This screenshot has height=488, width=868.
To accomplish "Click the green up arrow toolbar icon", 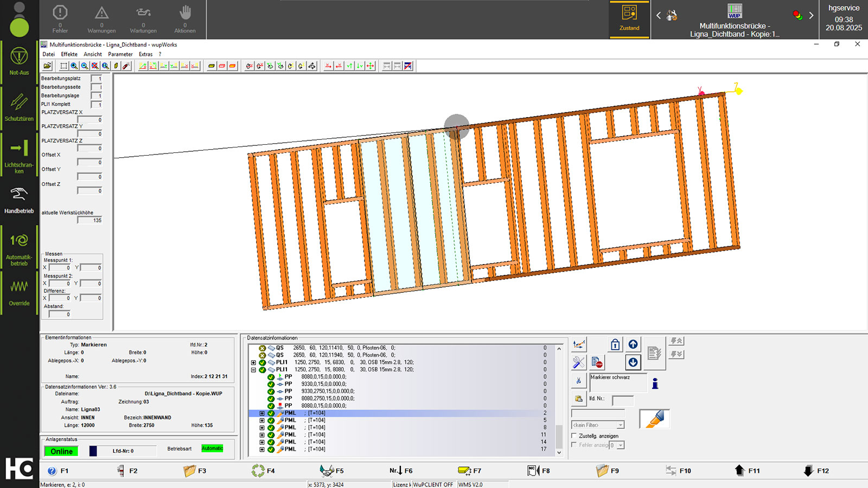I will 349,66.
